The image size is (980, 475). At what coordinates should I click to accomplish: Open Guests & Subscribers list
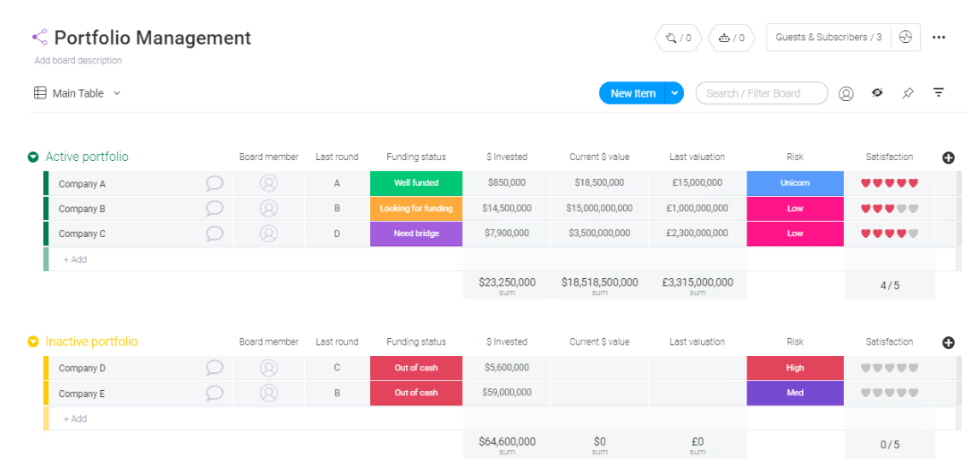pyautogui.click(x=828, y=38)
